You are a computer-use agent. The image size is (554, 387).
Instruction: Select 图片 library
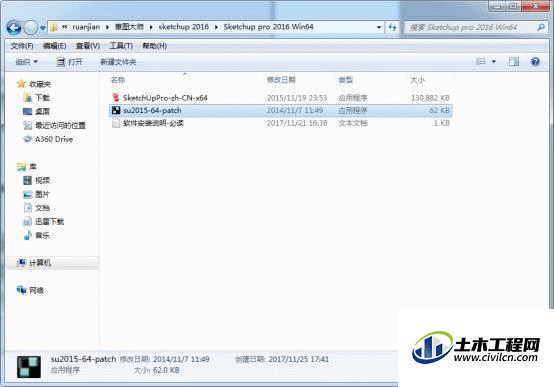[42, 194]
